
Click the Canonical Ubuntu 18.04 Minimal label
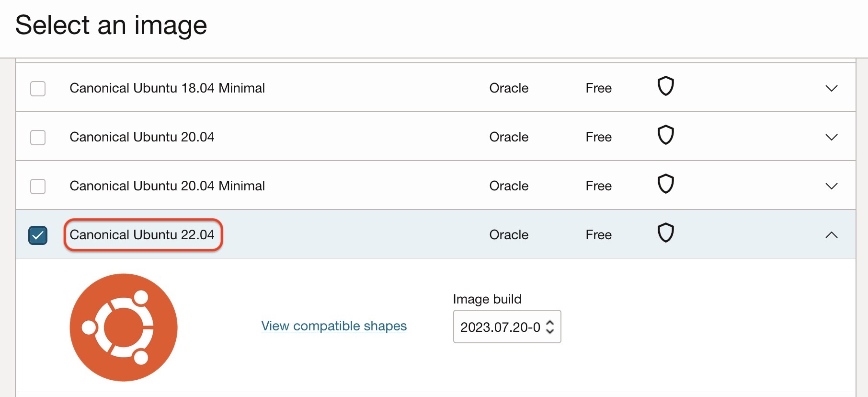pos(167,88)
